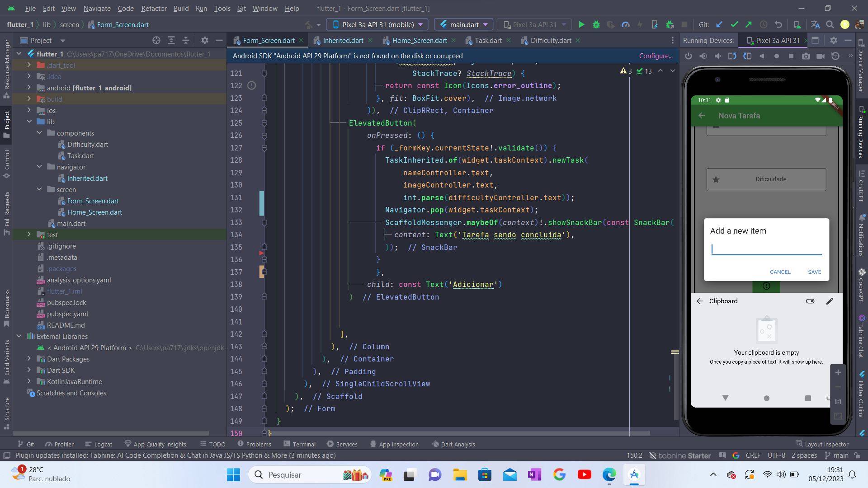Click SAVE in the Add a new item dialog
Screen dimensions: 868x488
[814, 272]
